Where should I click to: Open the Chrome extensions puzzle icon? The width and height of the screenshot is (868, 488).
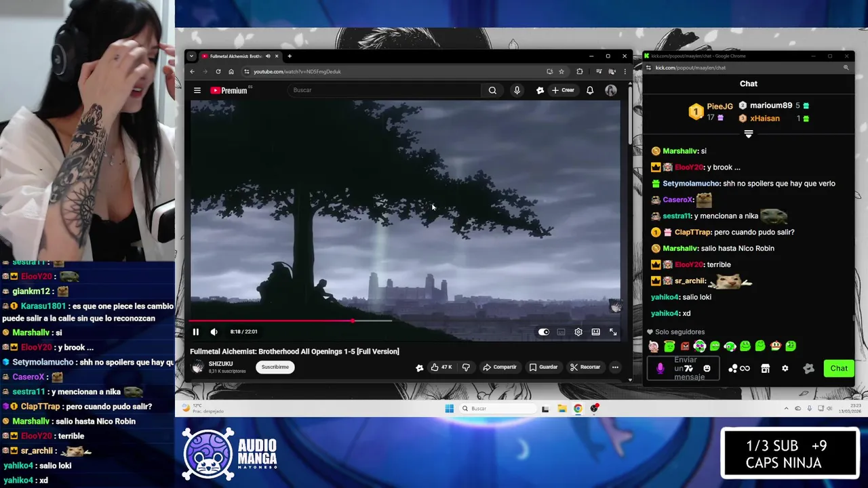[x=580, y=71]
